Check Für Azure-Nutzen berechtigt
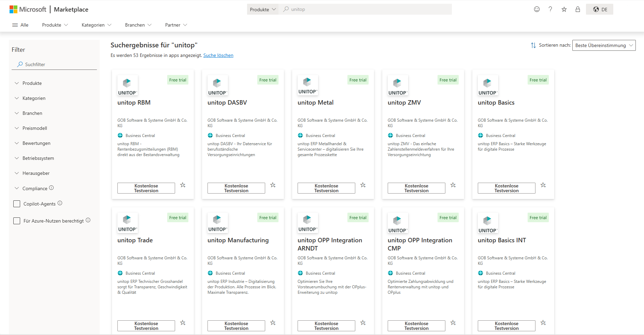This screenshot has height=335, width=644. pos(16,220)
